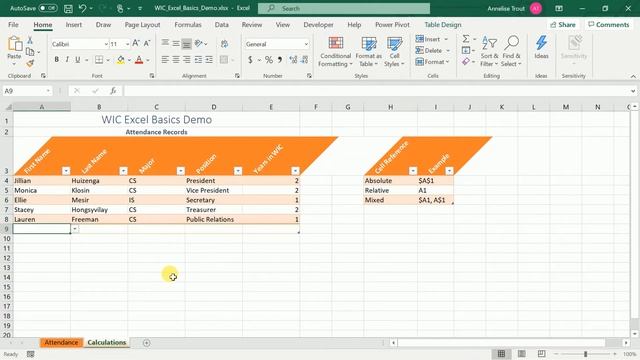The width and height of the screenshot is (640, 360).
Task: Select the Attendance sheet tab
Action: [61, 342]
